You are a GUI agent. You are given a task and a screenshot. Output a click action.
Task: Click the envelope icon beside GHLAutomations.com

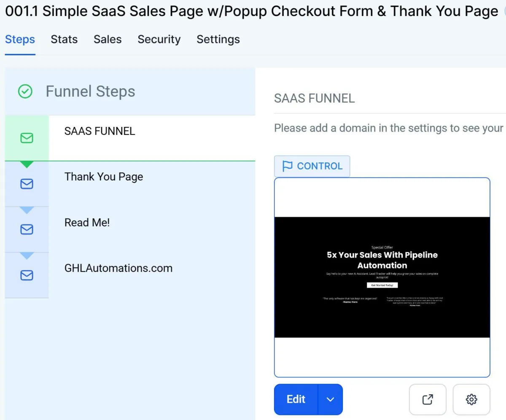tap(27, 275)
